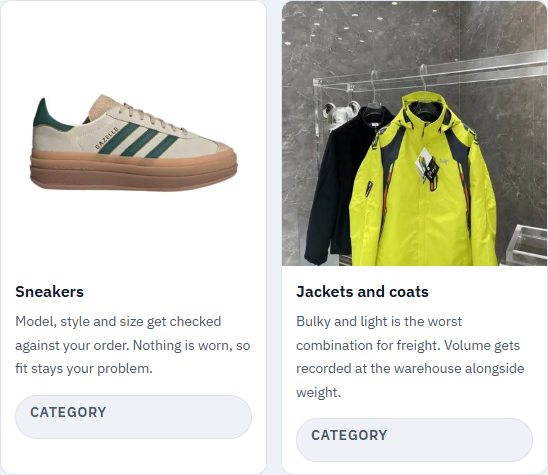Open the Jackets and coats CATEGORY button
The width and height of the screenshot is (548, 475).
pos(414,440)
